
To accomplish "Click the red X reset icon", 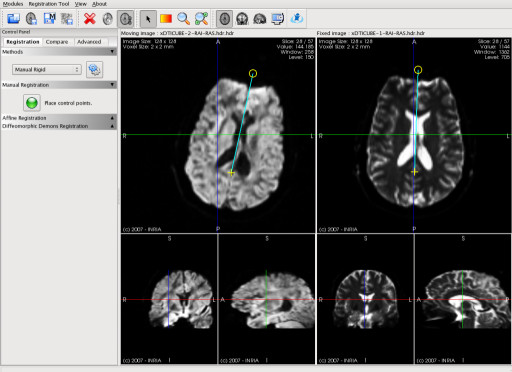I will tap(90, 18).
